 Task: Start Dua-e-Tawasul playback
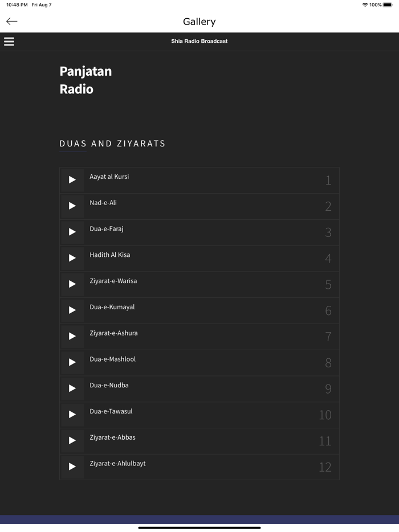(x=72, y=415)
